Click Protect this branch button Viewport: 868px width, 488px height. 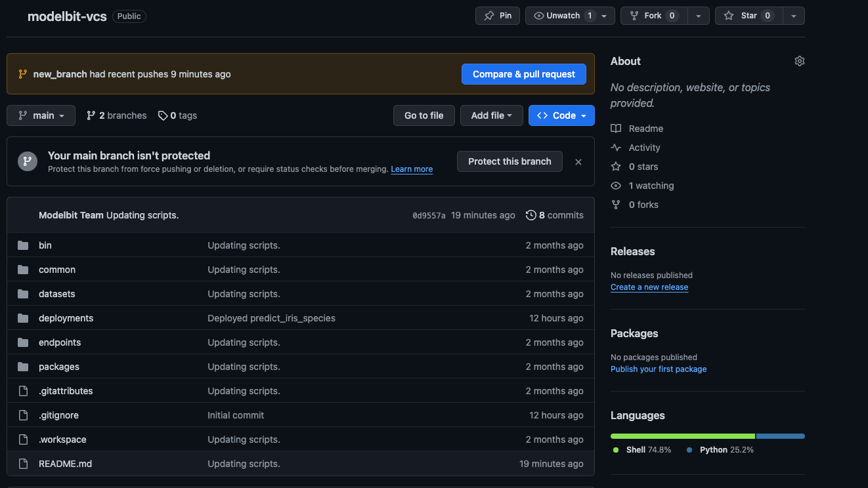(510, 161)
